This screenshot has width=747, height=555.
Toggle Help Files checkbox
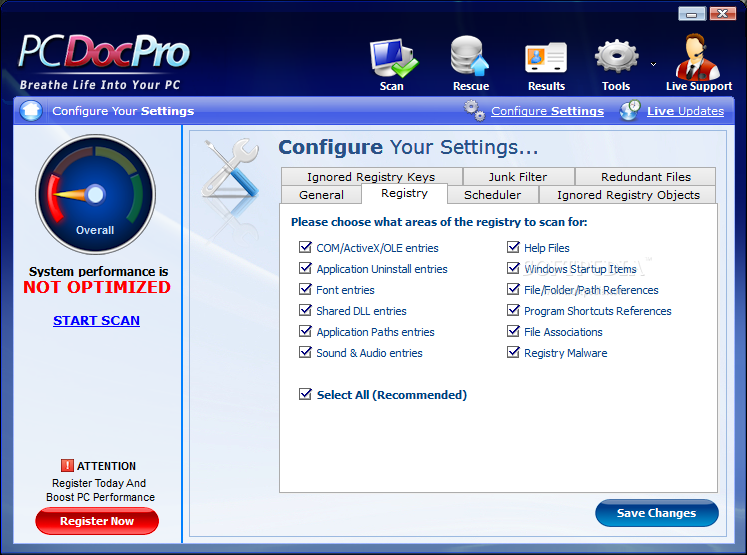click(513, 247)
